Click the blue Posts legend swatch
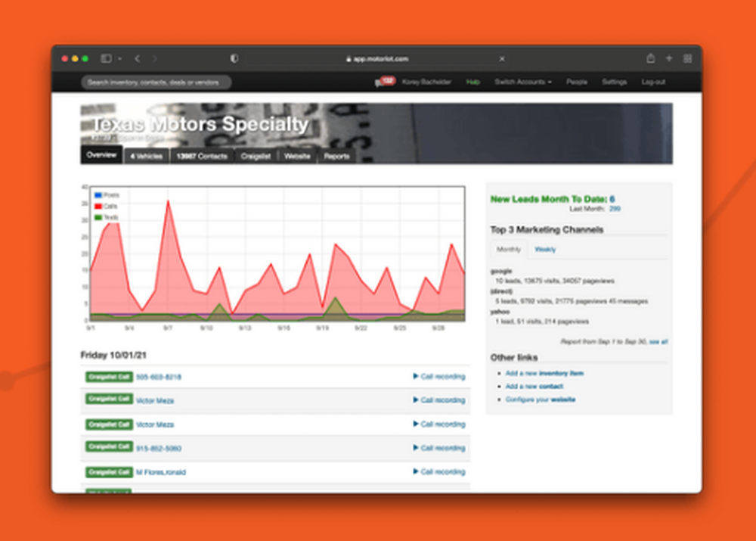This screenshot has width=756, height=541. pos(98,195)
